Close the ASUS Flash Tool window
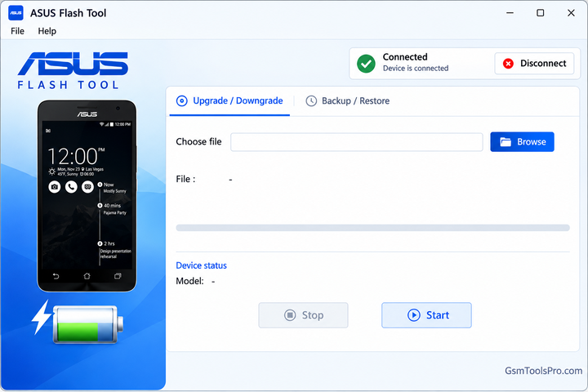588x392 pixels. (571, 13)
